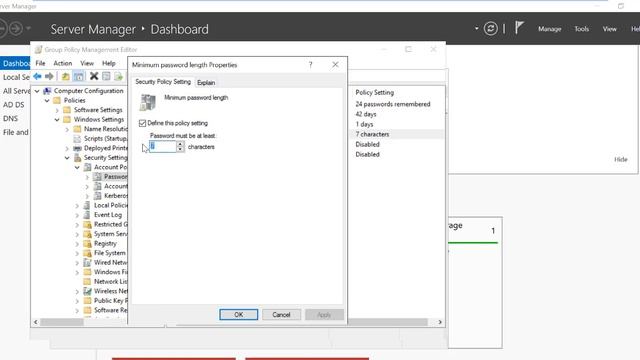
Task: Open Server Manager Manage menu
Action: point(549,29)
